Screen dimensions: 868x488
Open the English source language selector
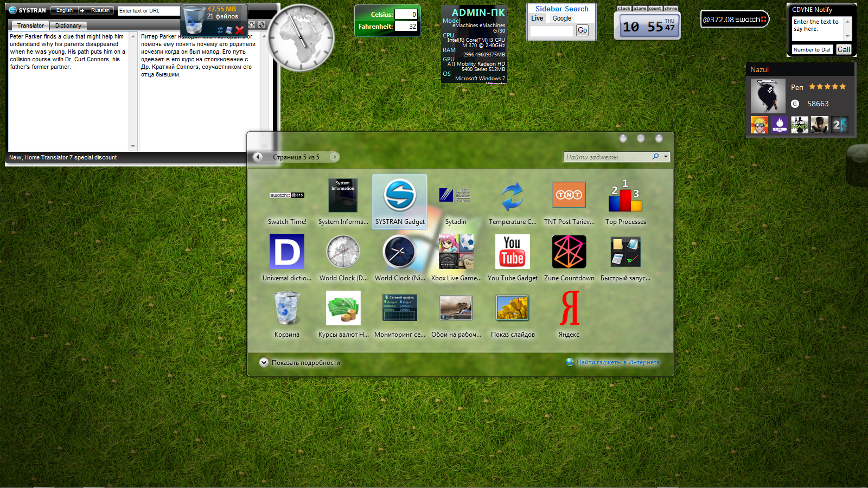(x=64, y=10)
